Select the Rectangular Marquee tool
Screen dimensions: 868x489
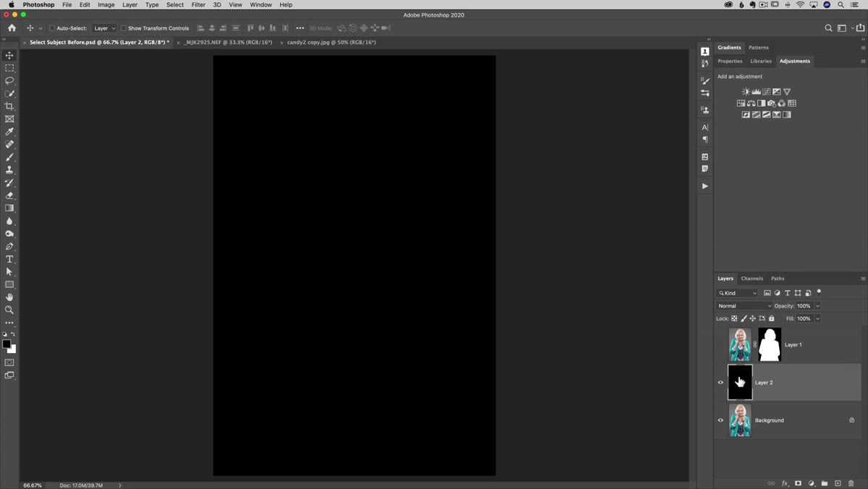pyautogui.click(x=9, y=68)
